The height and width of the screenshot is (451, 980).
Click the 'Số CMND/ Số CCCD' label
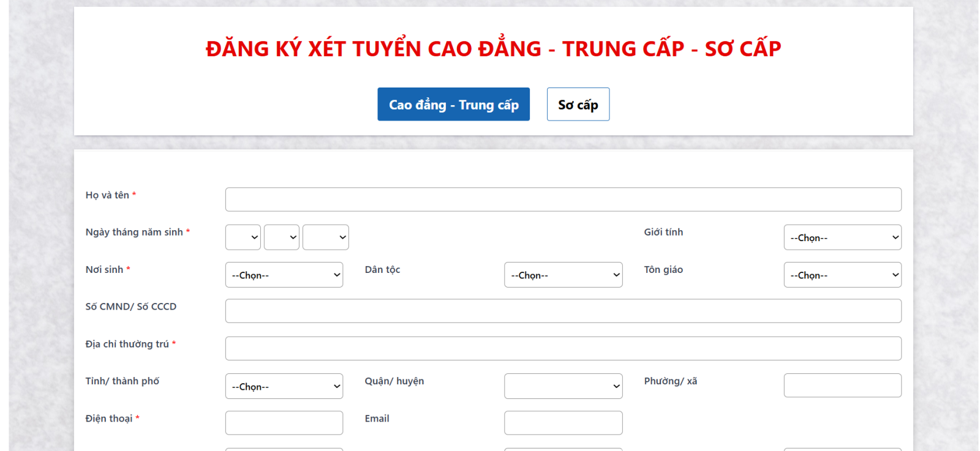(130, 307)
